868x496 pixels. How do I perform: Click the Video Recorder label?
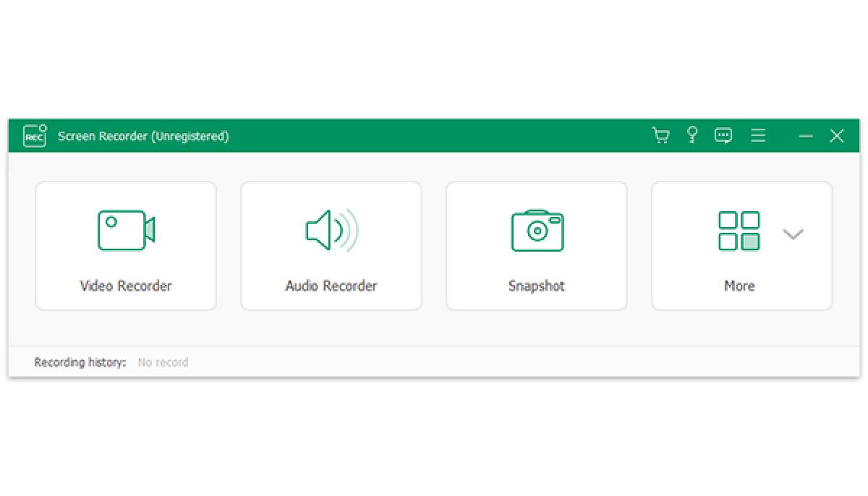[x=126, y=286]
